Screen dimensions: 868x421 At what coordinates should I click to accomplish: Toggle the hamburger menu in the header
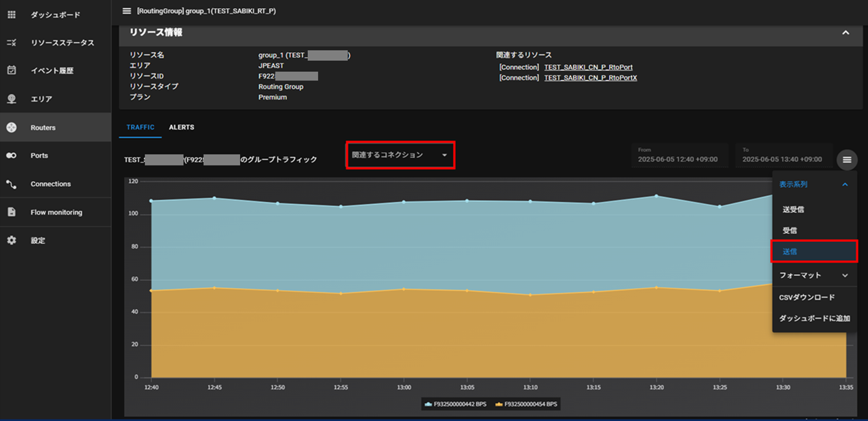click(127, 11)
